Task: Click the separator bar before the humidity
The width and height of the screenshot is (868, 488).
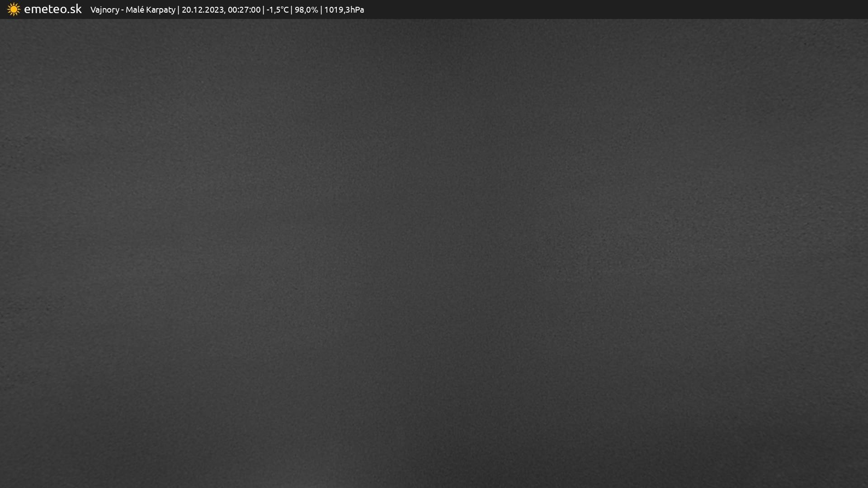Action: click(292, 10)
